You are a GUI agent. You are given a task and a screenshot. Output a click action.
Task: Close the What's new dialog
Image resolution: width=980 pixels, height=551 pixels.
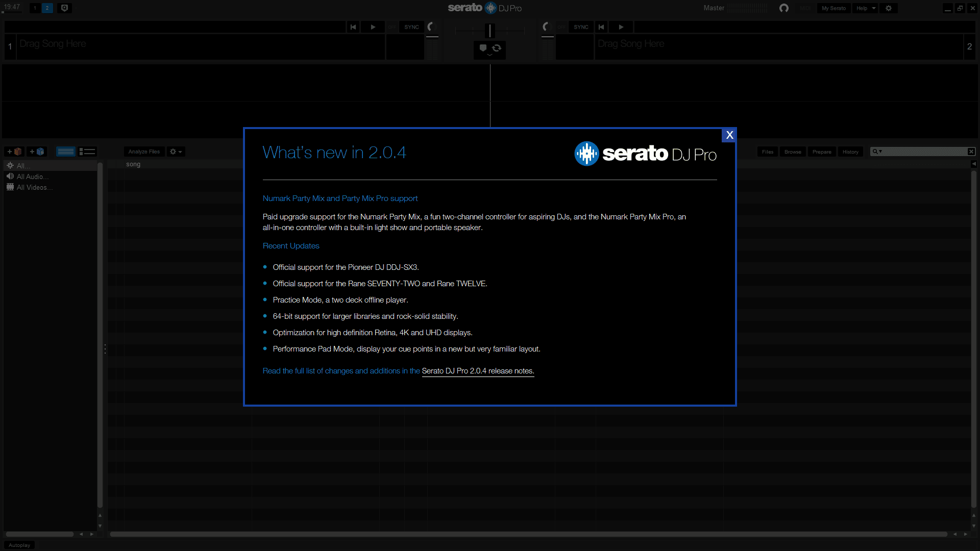(x=729, y=135)
